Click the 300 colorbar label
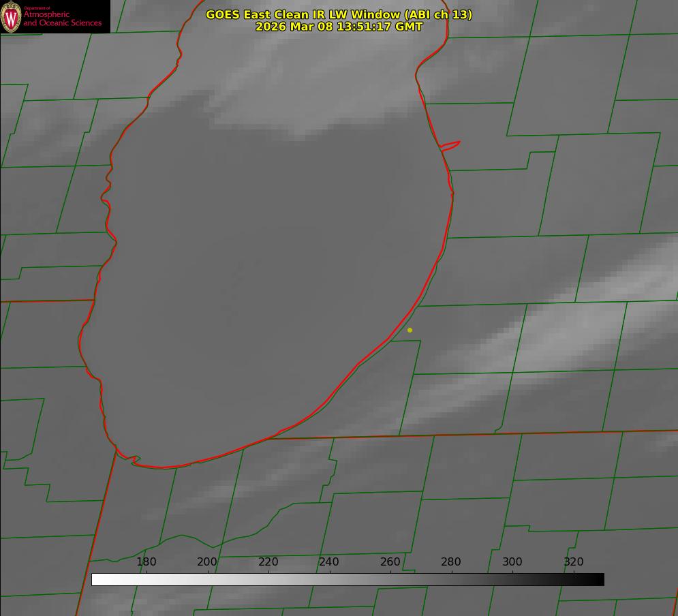Viewport: 678px width, 616px height. [x=512, y=562]
